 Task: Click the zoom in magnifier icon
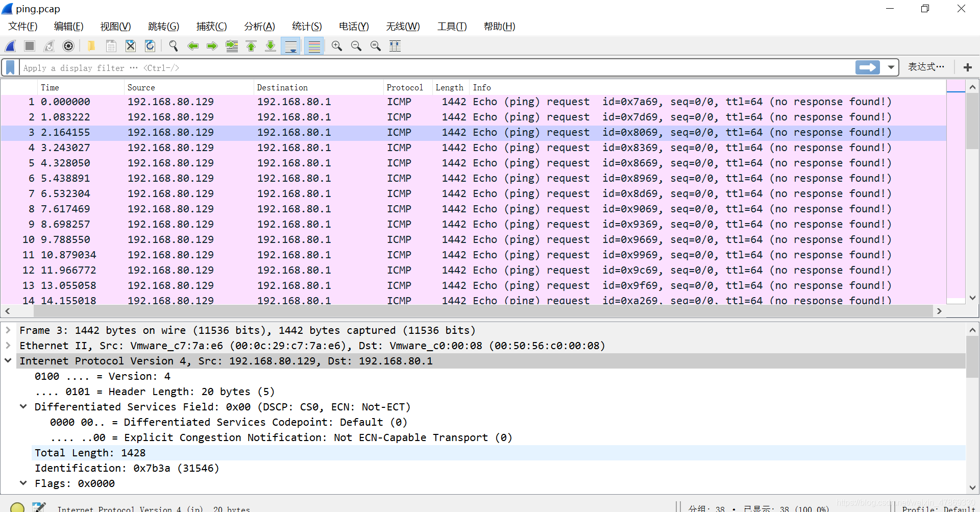[x=337, y=46]
